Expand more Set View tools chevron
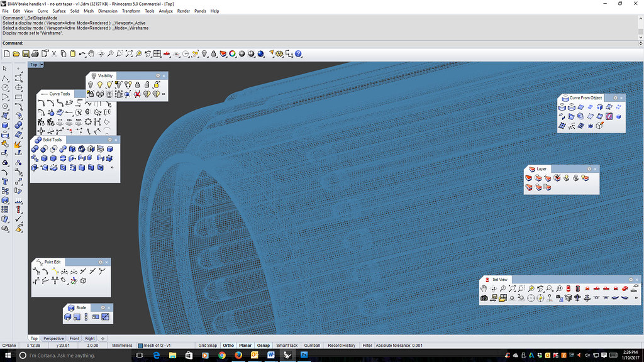Image resolution: width=644 pixels, height=362 pixels. [636, 298]
